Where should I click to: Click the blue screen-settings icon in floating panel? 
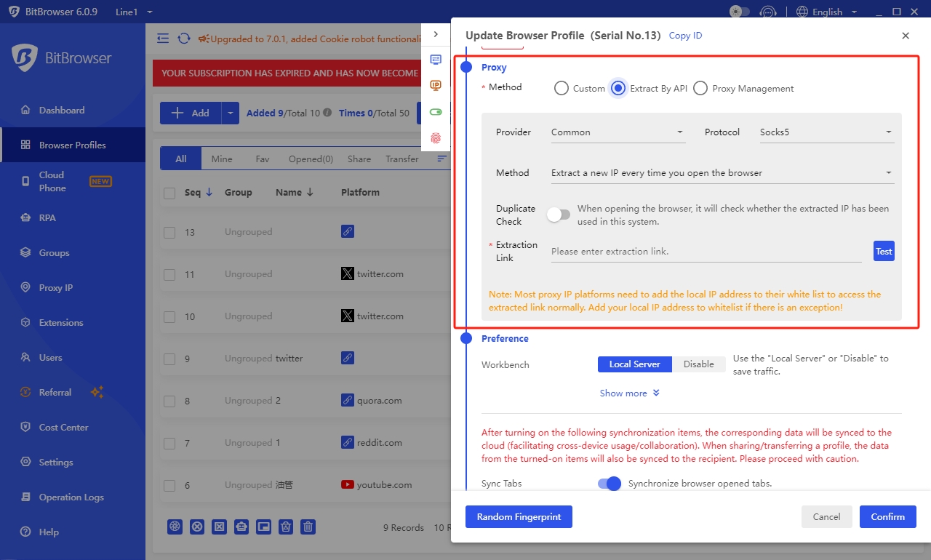tap(436, 60)
